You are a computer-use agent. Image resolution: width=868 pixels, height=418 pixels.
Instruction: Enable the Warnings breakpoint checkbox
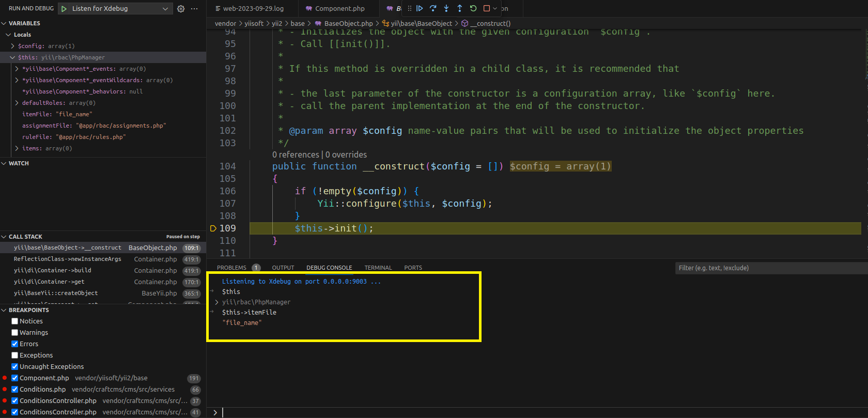pos(15,333)
